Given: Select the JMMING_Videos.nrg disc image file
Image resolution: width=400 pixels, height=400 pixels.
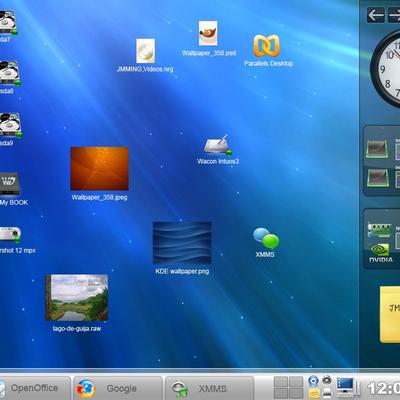Looking at the screenshot, I should pyautogui.click(x=145, y=51).
